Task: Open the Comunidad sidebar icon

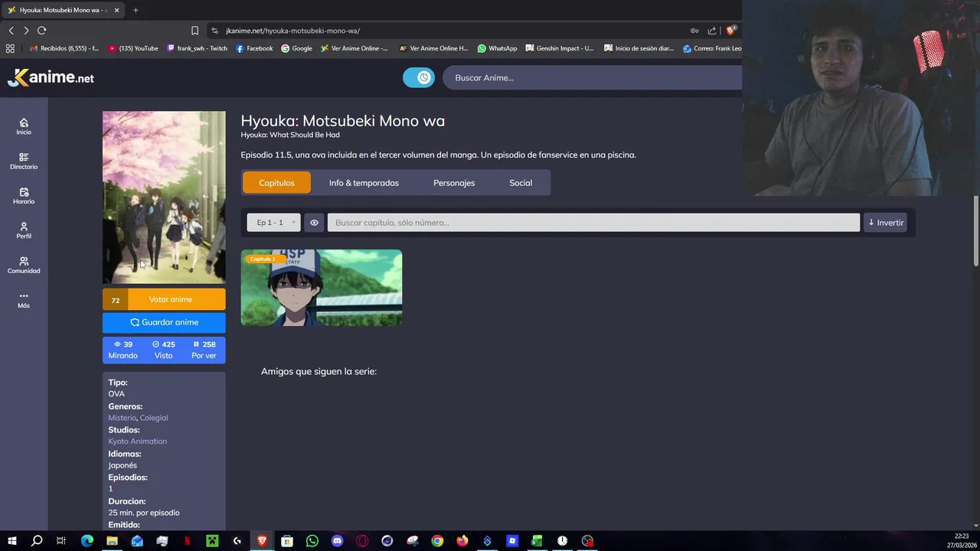Action: [x=24, y=265]
